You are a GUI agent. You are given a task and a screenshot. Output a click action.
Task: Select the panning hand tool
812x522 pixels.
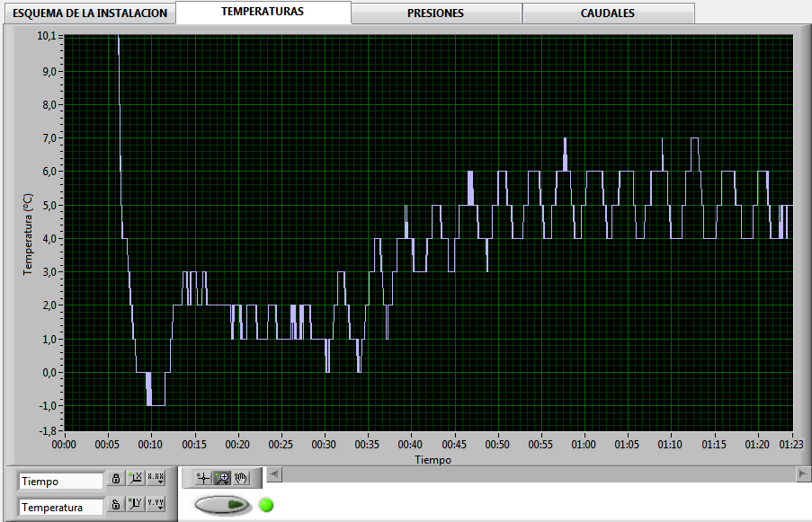[242, 478]
